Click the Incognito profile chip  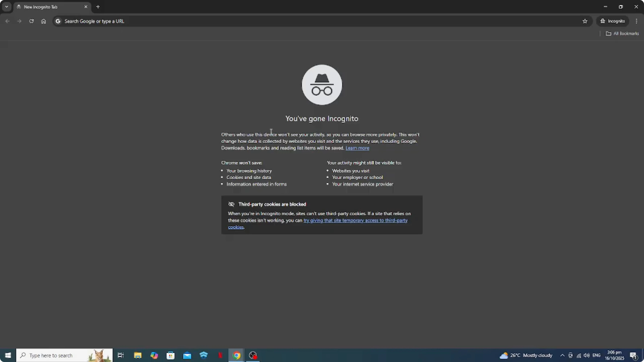(612, 21)
